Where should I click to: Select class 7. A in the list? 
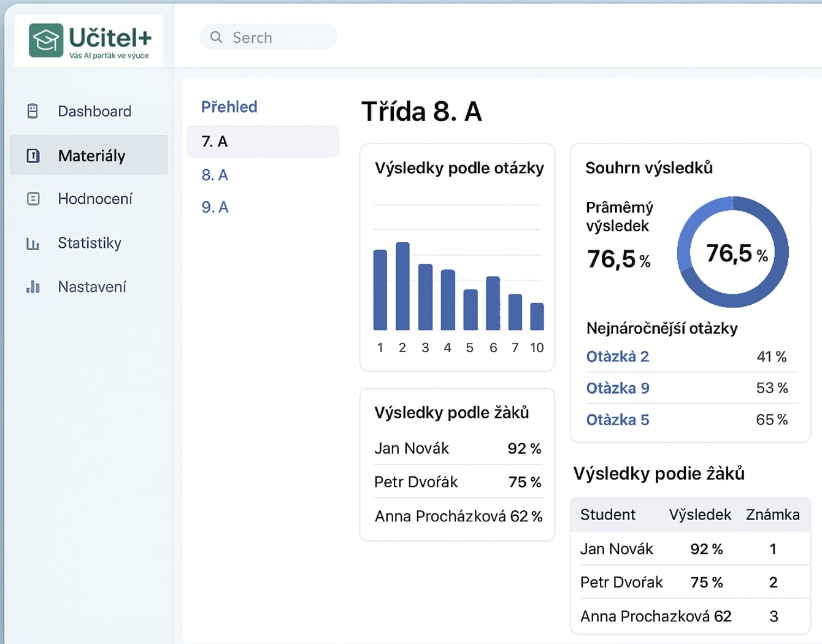coord(215,142)
